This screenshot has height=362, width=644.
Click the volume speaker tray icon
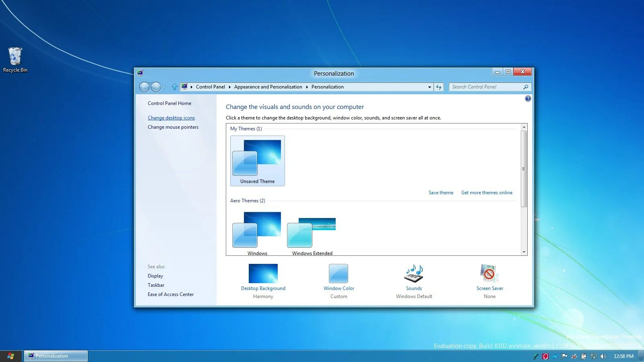[x=603, y=356]
